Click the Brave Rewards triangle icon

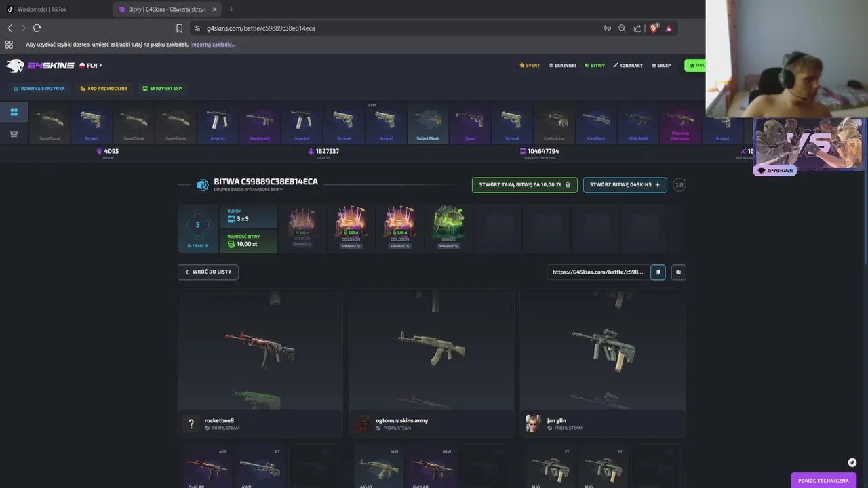[669, 28]
